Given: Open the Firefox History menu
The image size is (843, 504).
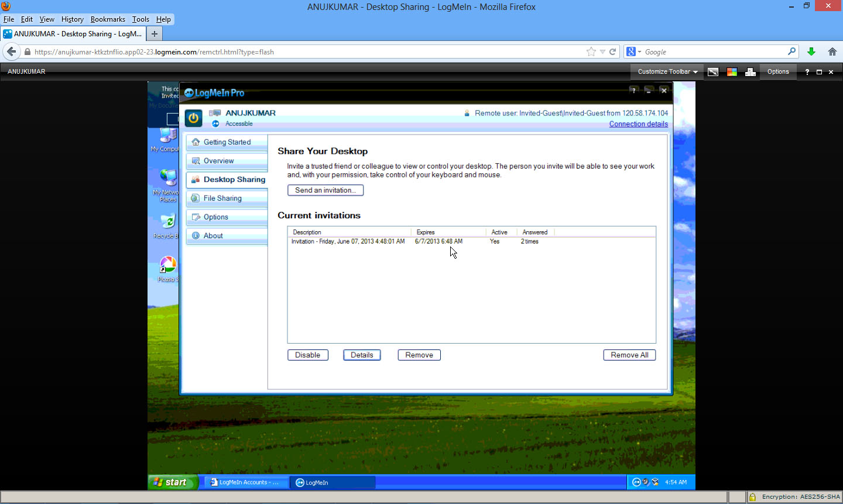Looking at the screenshot, I should [73, 19].
